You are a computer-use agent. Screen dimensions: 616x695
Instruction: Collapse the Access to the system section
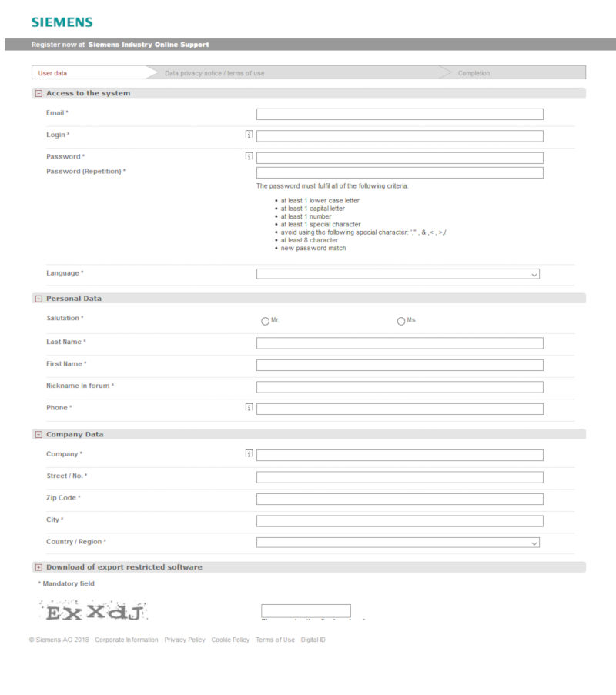[38, 94]
